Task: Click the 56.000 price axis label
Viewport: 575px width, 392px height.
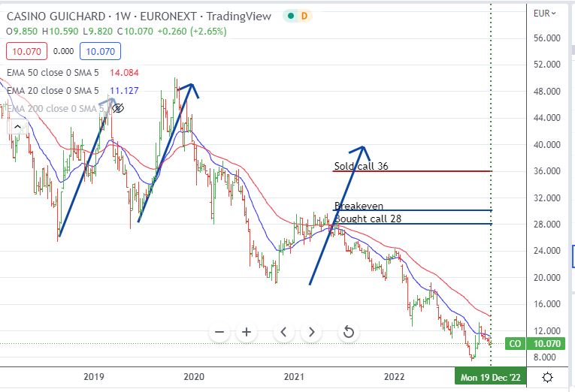Action: tap(546, 38)
